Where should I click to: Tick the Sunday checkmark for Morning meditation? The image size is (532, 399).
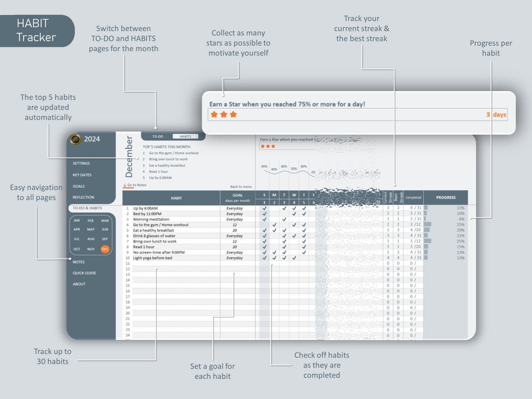click(x=264, y=219)
